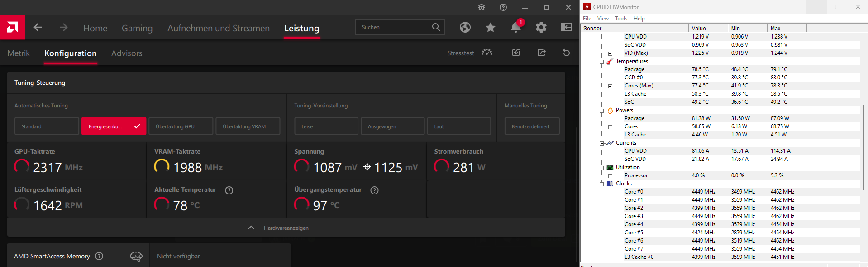Viewport: 868px width, 267px height.
Task: Click the load profile import icon
Action: point(516,53)
